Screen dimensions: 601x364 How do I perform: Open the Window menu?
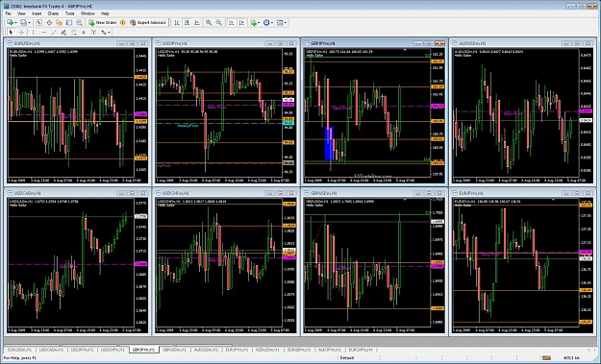click(88, 13)
